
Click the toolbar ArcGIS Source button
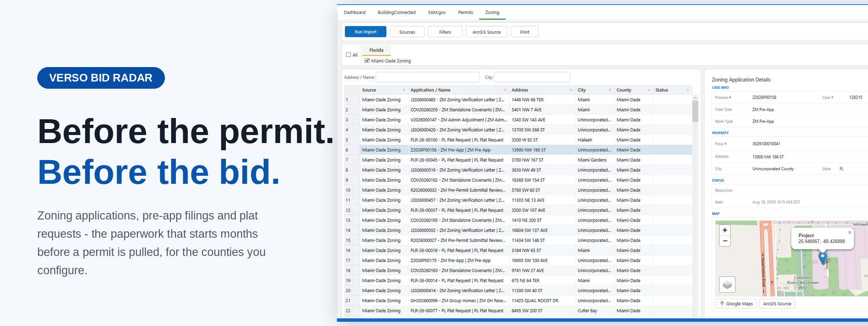click(x=487, y=32)
